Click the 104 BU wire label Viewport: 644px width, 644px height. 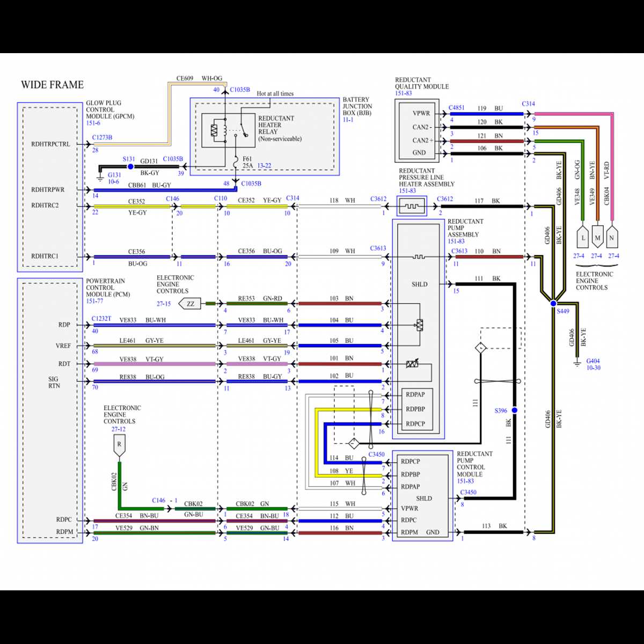coord(341,320)
